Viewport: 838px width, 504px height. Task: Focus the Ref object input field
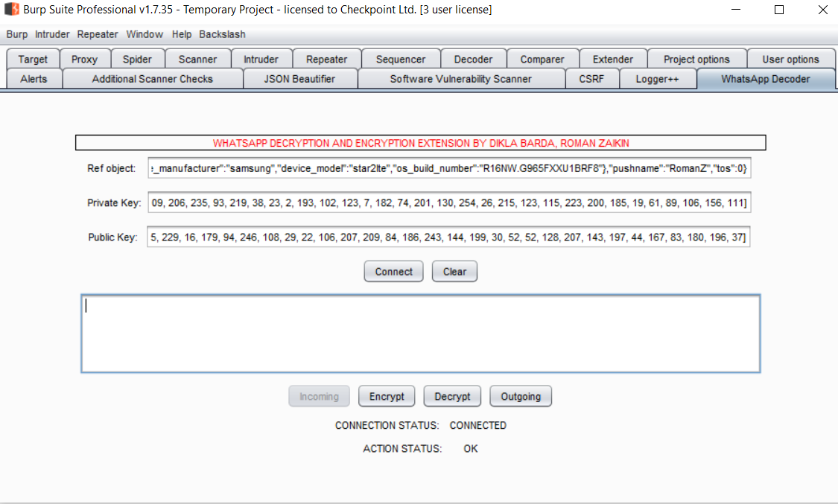click(448, 169)
